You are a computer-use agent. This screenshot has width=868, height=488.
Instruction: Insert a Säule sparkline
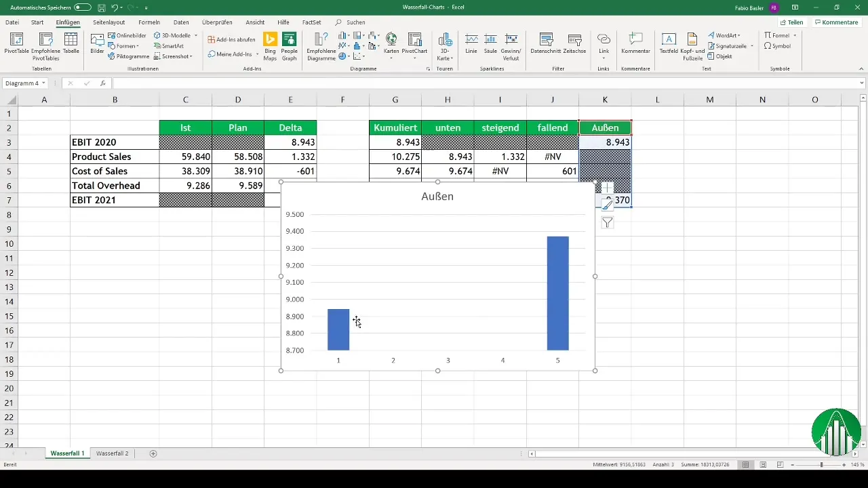coord(490,43)
